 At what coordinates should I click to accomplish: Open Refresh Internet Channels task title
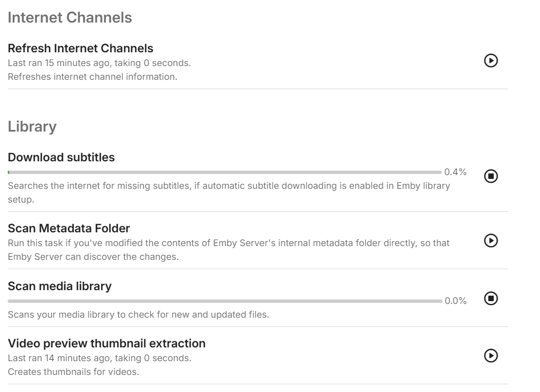click(x=80, y=48)
